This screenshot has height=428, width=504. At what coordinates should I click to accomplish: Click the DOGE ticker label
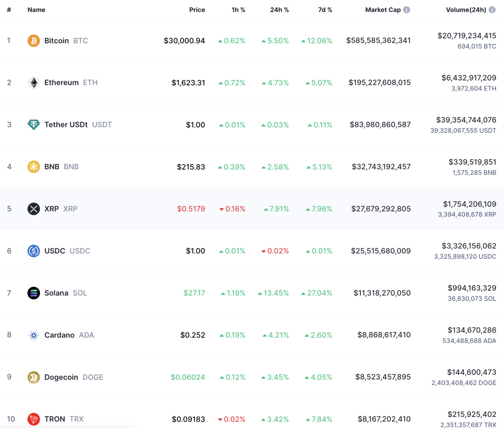point(93,377)
